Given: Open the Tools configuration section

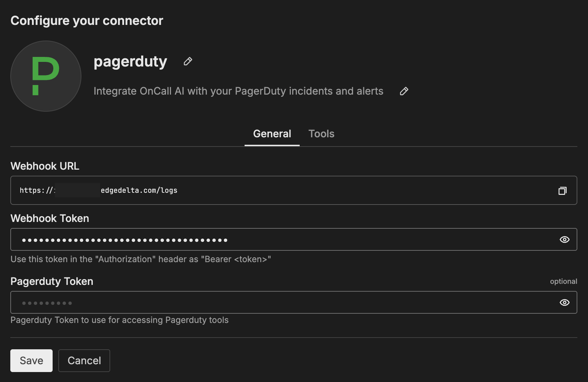Looking at the screenshot, I should point(321,134).
